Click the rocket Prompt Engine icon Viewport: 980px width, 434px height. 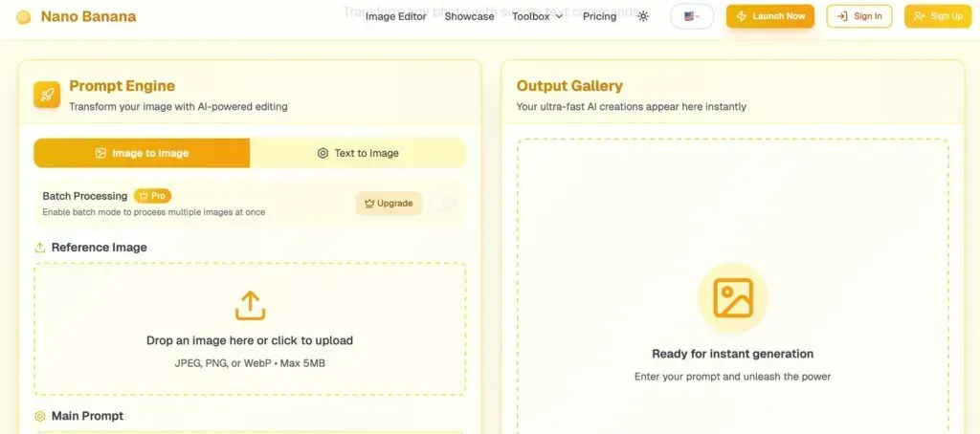coord(47,95)
